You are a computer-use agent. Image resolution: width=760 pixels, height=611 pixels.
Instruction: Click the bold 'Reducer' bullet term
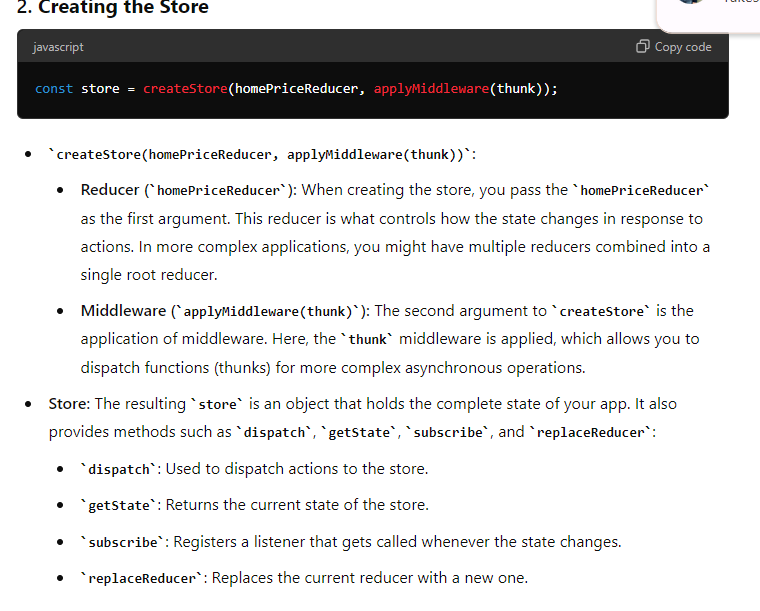[110, 190]
